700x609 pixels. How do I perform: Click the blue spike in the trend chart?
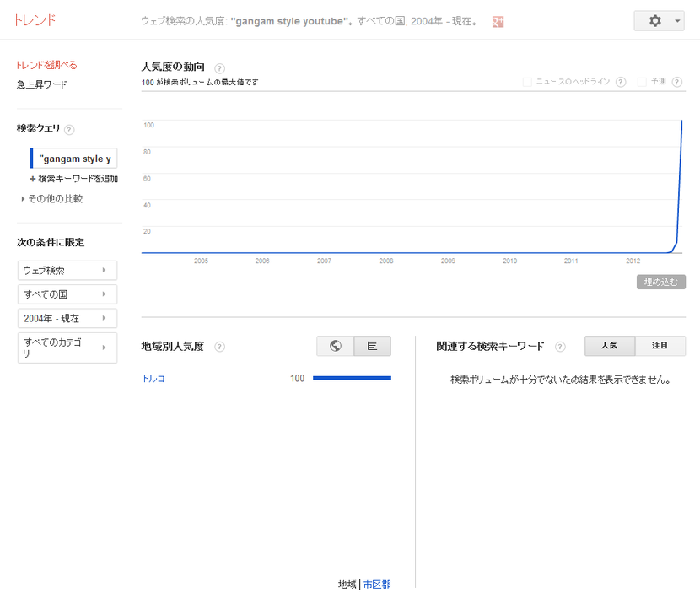[679, 187]
